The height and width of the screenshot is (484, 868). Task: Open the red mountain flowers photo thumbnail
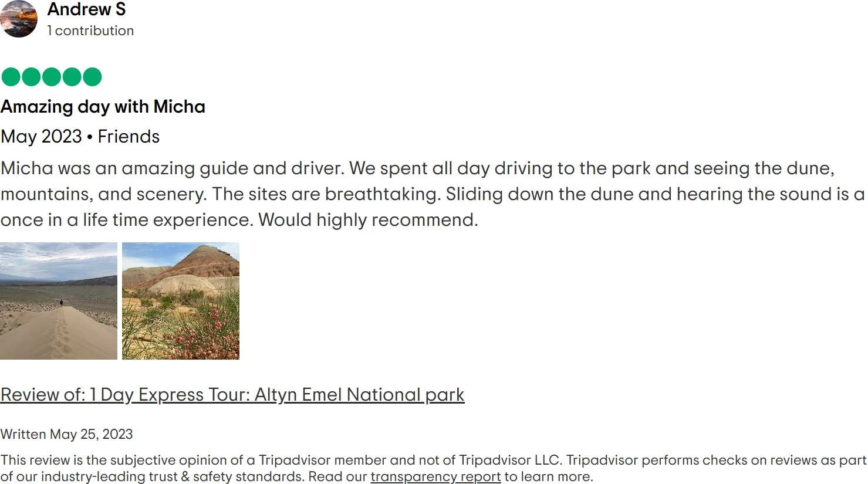pyautogui.click(x=181, y=301)
